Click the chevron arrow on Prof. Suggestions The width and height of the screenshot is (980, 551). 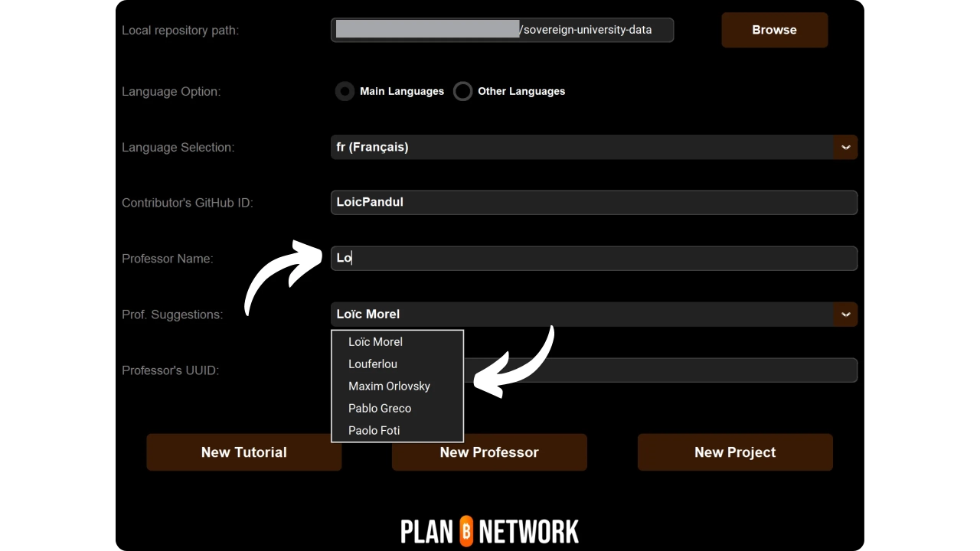845,314
